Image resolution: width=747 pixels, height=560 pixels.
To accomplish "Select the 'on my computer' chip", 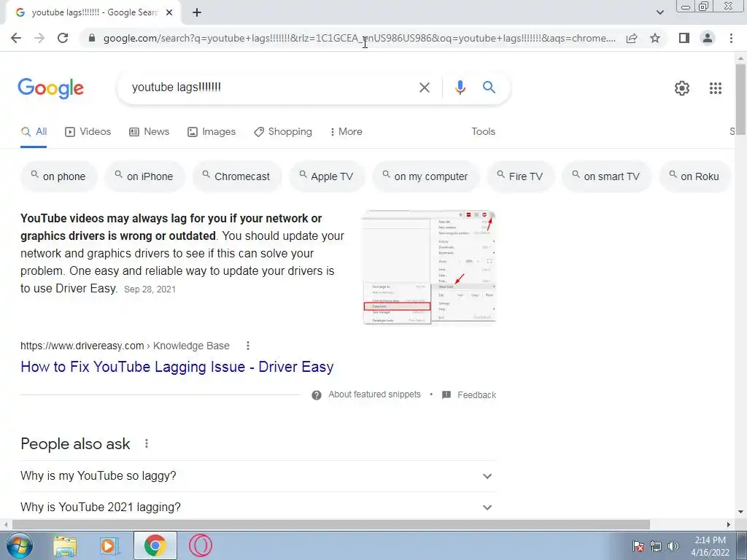I will (x=425, y=176).
